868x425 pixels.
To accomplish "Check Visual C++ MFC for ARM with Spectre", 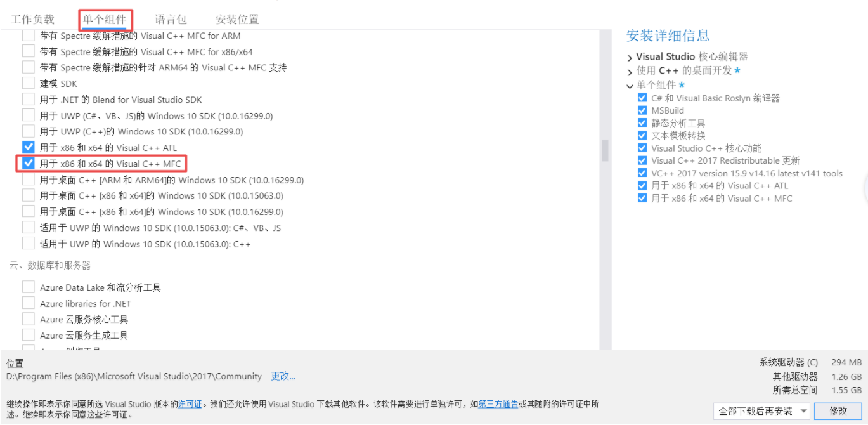I will pyautogui.click(x=29, y=36).
